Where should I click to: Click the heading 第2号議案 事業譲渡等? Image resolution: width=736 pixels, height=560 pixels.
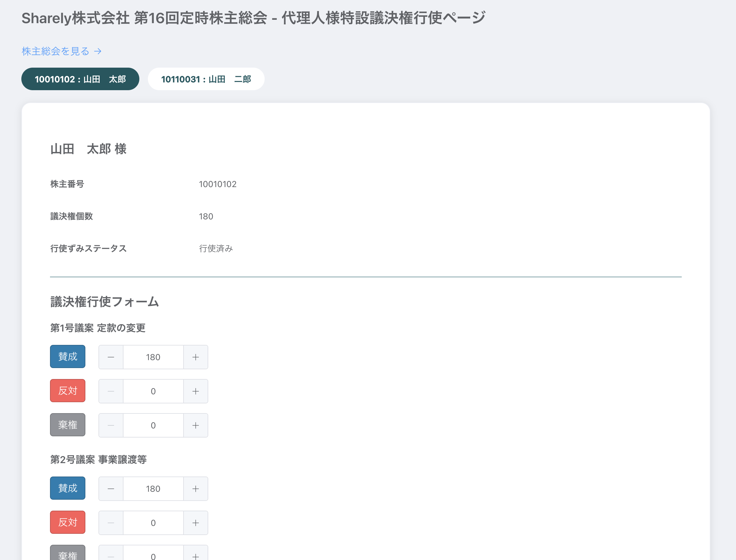(x=98, y=460)
